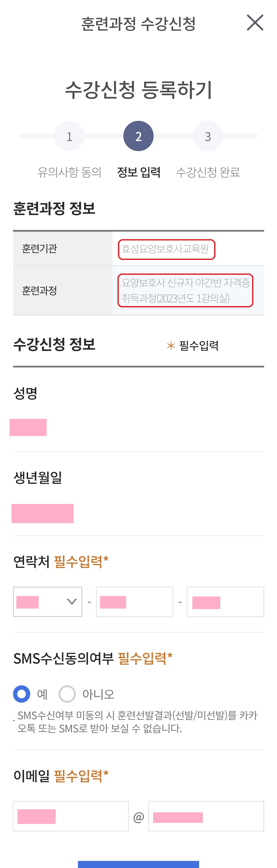Close the 훈련과정 수강신청 dialog
Viewport: 277px width, 868px height.
tap(255, 23)
